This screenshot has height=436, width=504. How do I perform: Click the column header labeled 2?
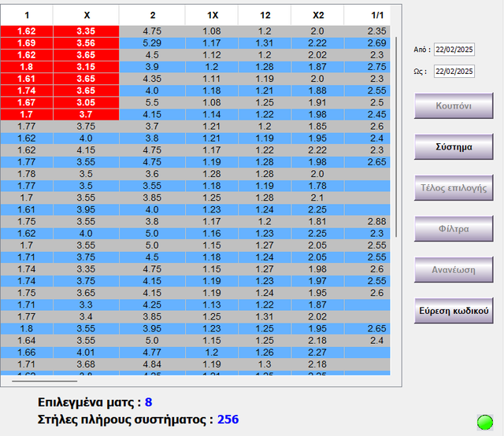coord(152,15)
